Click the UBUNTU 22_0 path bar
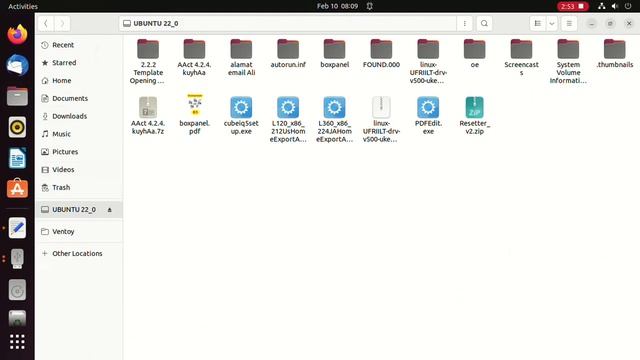This screenshot has height=360, width=640. [287, 23]
